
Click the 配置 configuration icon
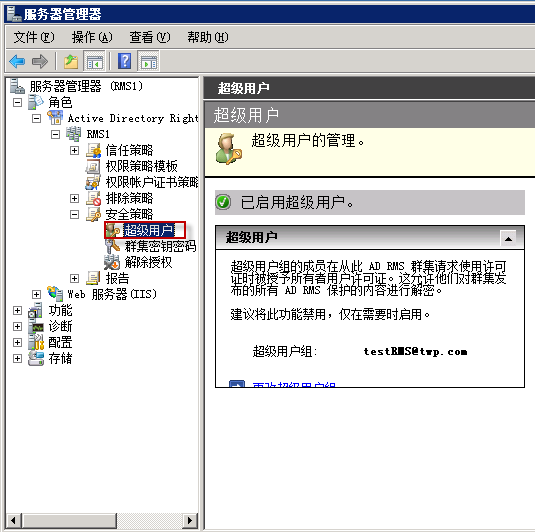(x=36, y=342)
